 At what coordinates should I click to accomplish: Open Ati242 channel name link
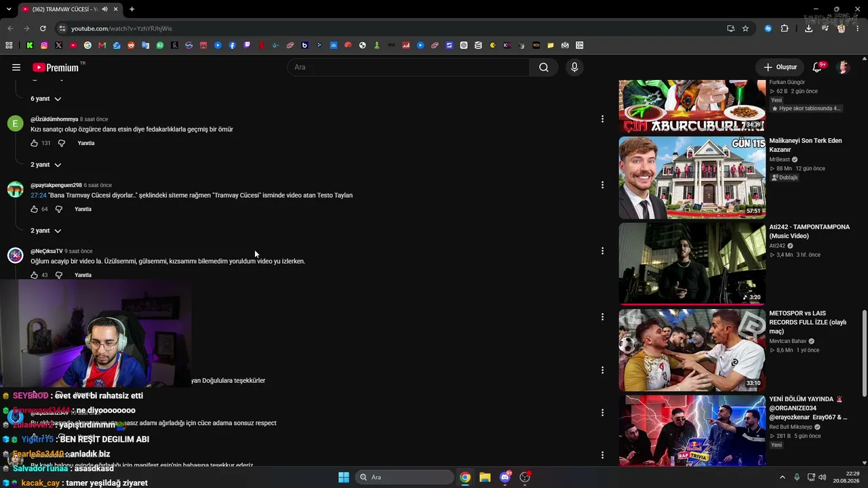pos(777,245)
